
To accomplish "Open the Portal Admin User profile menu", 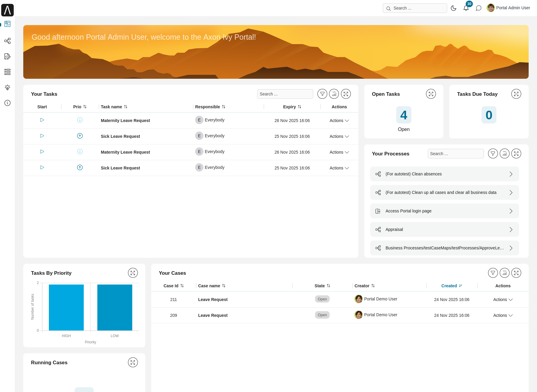I will point(508,8).
